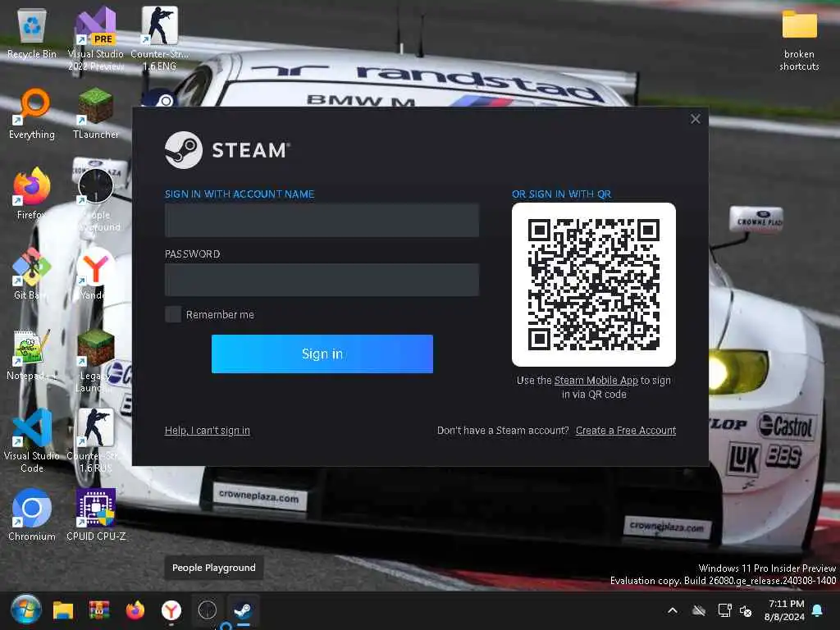Open Help, I can't sign in link

(x=208, y=430)
